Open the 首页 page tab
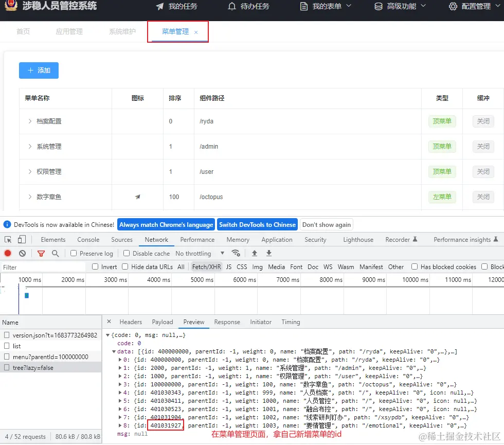Screen dimensions: 504x445 tap(23, 31)
